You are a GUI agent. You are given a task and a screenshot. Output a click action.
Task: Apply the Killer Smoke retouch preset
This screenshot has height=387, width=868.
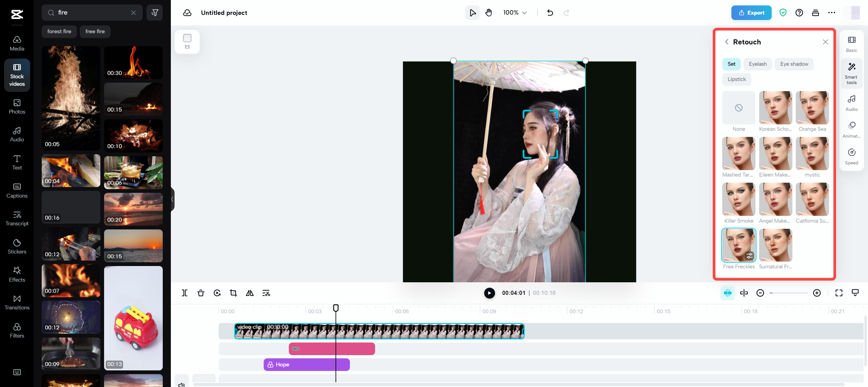[x=739, y=200]
